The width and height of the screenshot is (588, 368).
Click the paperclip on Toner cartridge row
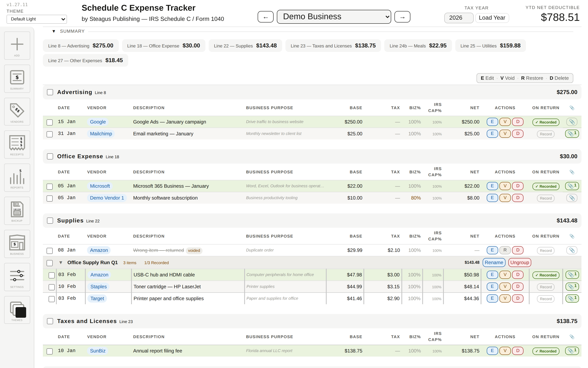point(572,287)
